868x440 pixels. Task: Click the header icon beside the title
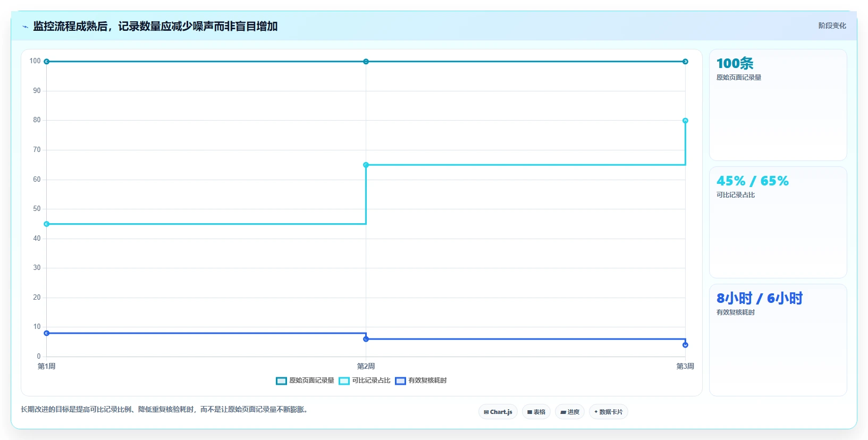point(25,27)
